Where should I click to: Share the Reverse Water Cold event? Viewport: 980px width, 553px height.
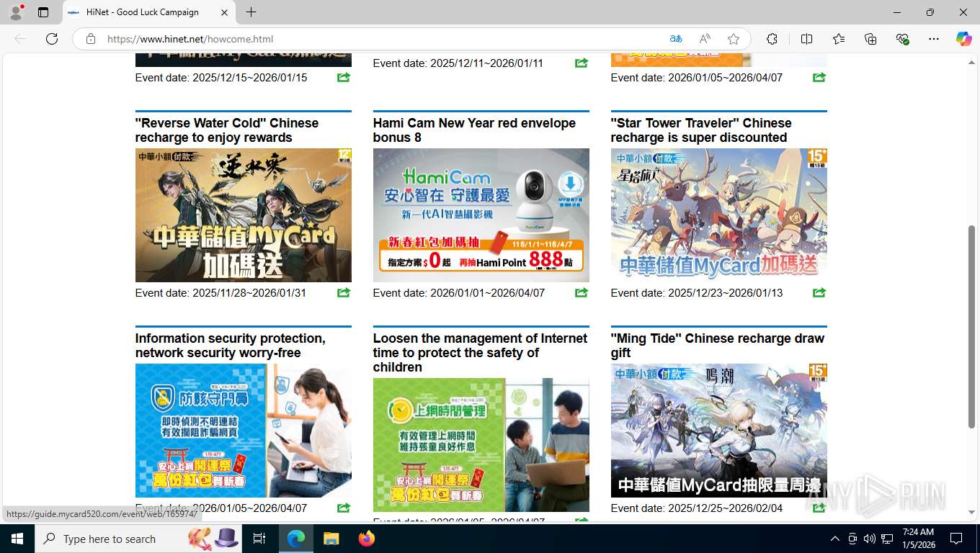[344, 292]
